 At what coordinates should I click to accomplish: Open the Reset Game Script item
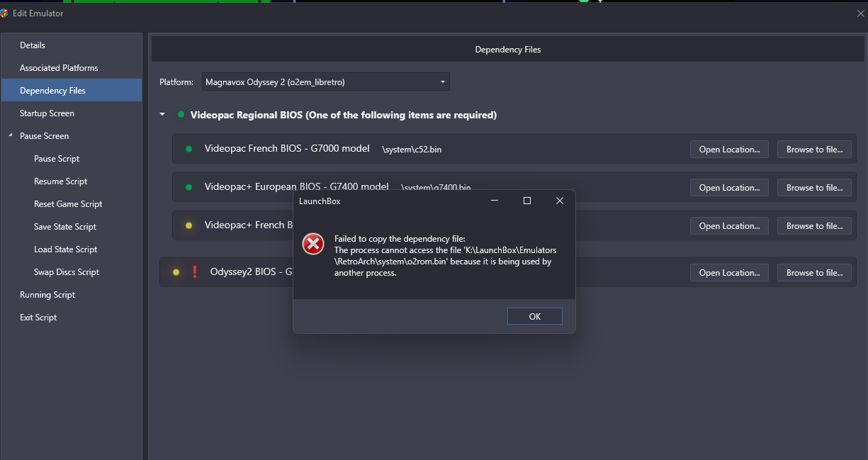point(68,204)
